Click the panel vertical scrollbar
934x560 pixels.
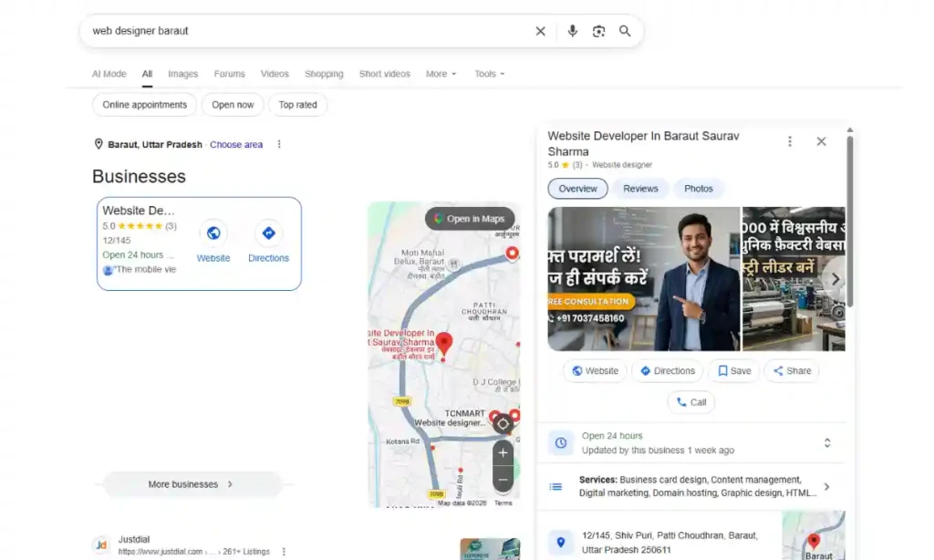tap(850, 221)
